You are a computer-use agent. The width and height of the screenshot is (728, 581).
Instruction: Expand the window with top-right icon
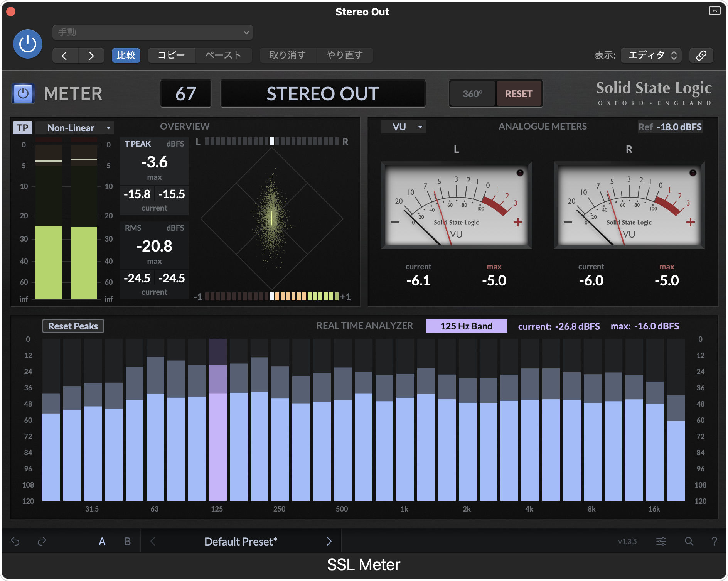(715, 11)
